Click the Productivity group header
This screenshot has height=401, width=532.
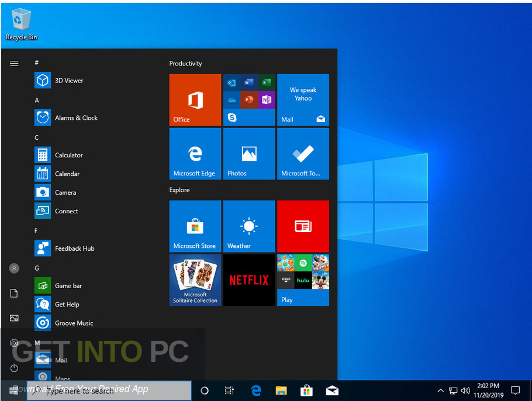click(185, 64)
